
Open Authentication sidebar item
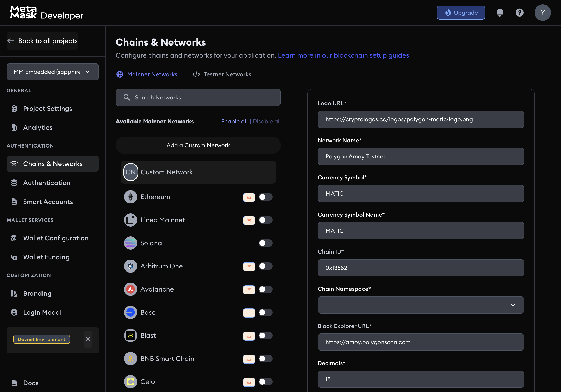click(x=52, y=183)
